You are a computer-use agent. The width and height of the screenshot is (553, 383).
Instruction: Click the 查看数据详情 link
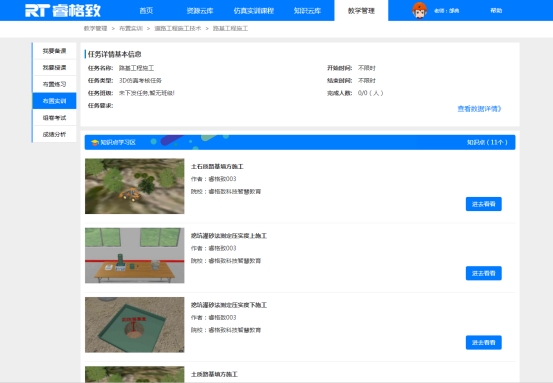pos(479,109)
